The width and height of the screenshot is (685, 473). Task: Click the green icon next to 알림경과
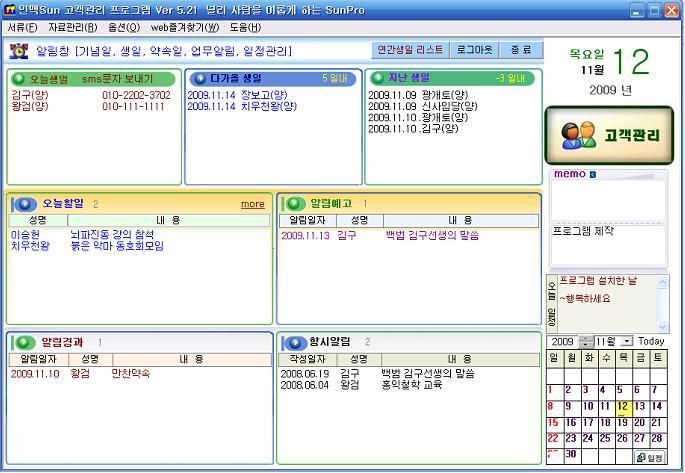point(23,342)
